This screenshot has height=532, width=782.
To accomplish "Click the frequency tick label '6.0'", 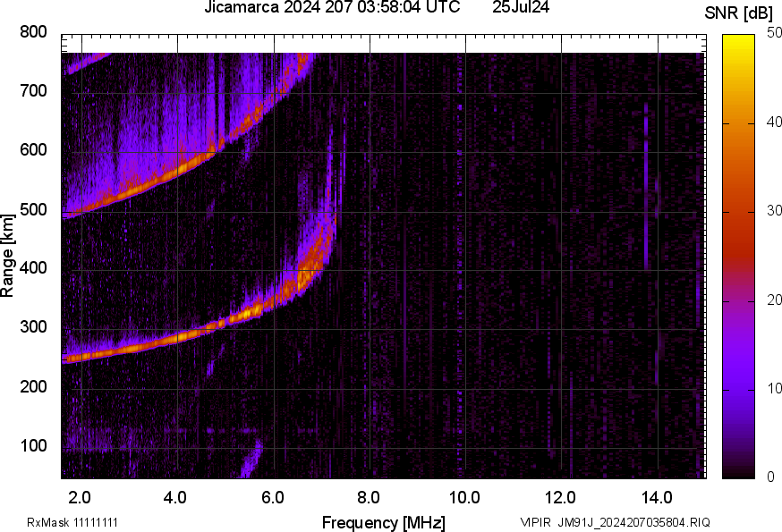I will coord(272,498).
